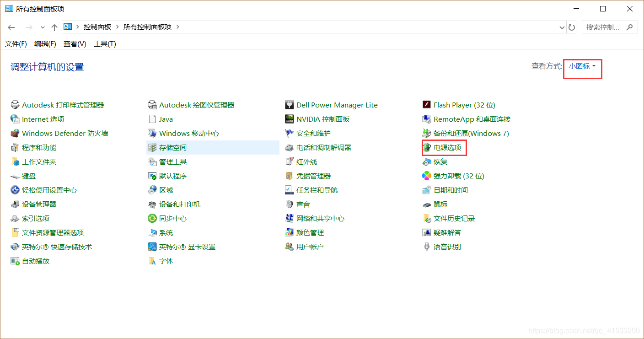This screenshot has width=644, height=339.
Task: Click the 程序和功能 icon
Action: click(15, 147)
